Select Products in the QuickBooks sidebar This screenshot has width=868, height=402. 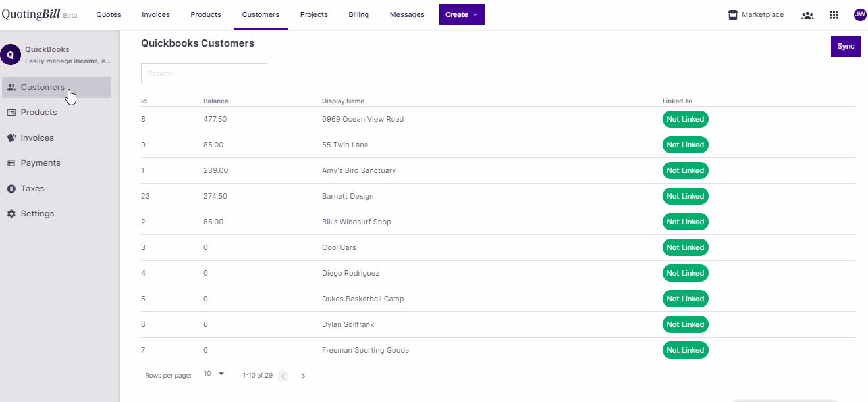(x=57, y=113)
